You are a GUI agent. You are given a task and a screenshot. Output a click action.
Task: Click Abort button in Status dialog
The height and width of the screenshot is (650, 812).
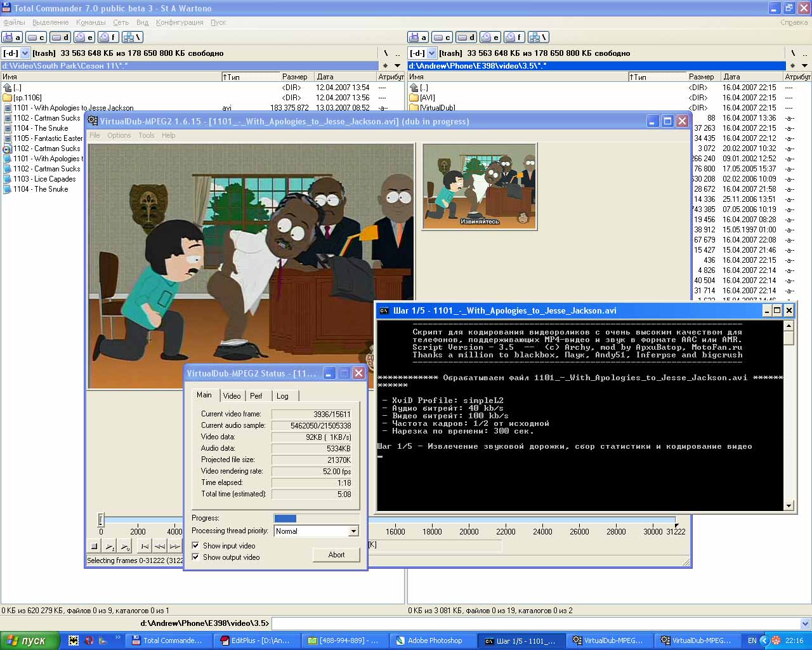pyautogui.click(x=336, y=555)
